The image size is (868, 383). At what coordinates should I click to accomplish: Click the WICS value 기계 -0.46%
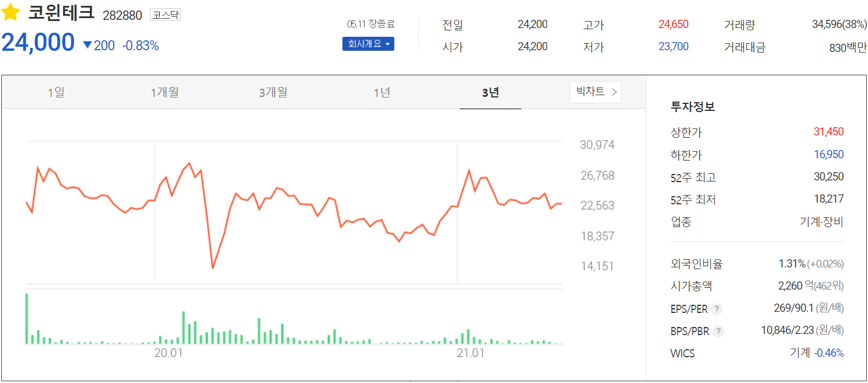817,353
